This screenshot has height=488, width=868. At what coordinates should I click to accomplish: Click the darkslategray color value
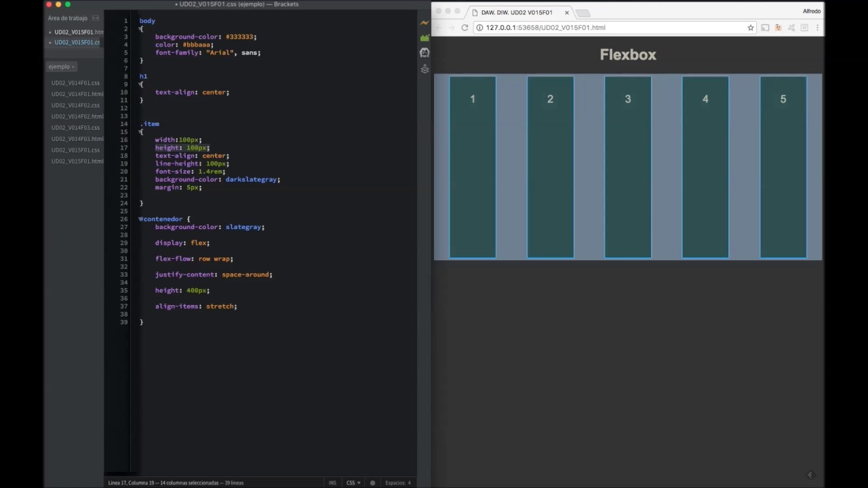[251, 180]
